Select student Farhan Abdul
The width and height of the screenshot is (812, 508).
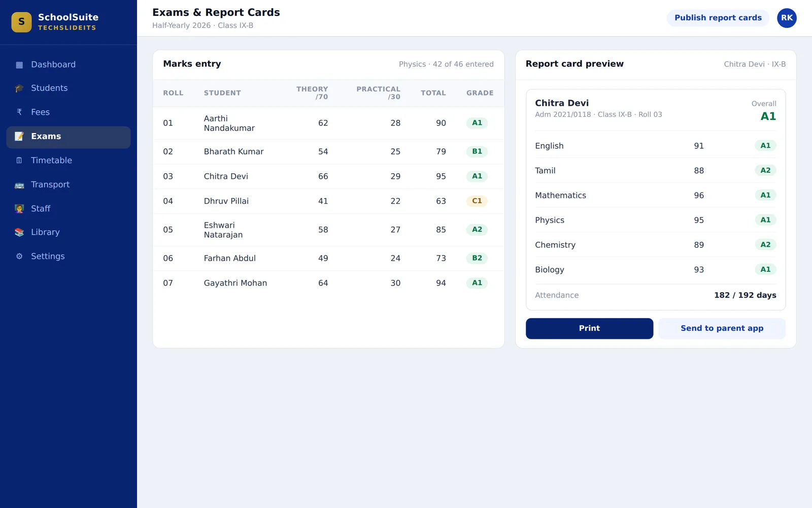(328, 258)
